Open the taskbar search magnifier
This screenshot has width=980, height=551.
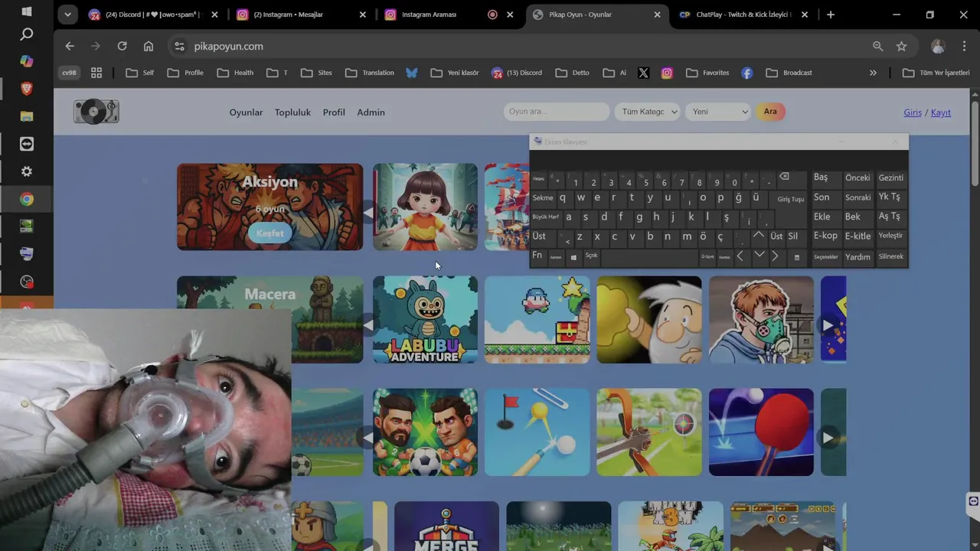[x=27, y=34]
